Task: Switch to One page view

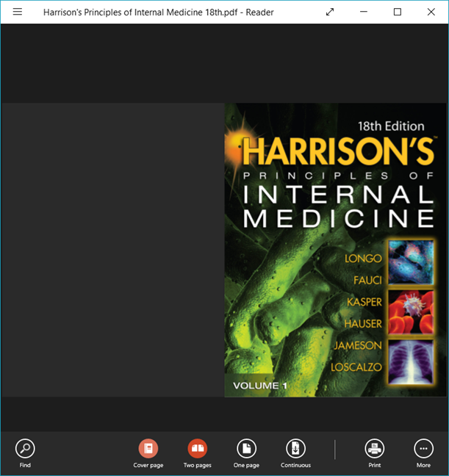Action: click(246, 453)
